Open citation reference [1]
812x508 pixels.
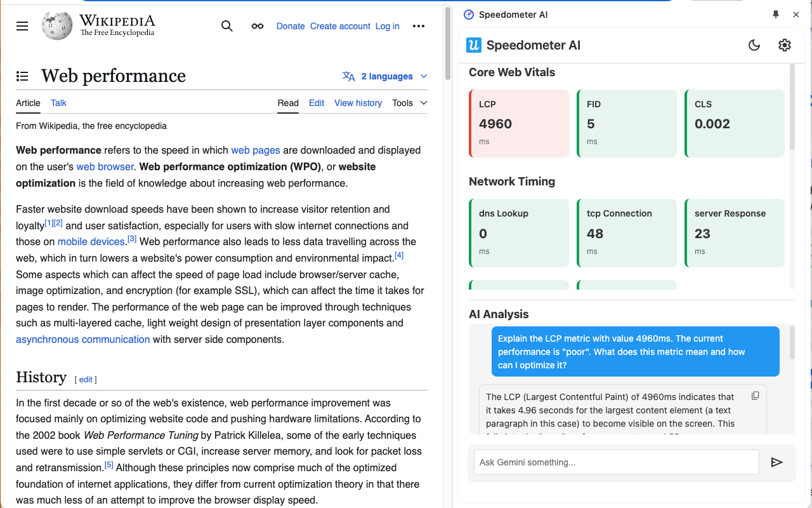[49, 223]
